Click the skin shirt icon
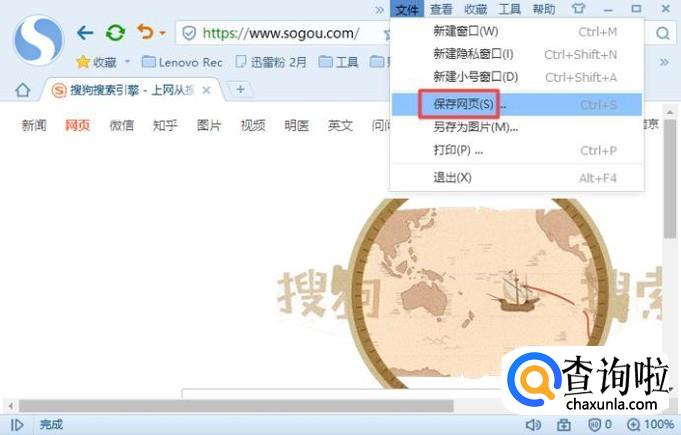The image size is (681, 435). (x=579, y=9)
